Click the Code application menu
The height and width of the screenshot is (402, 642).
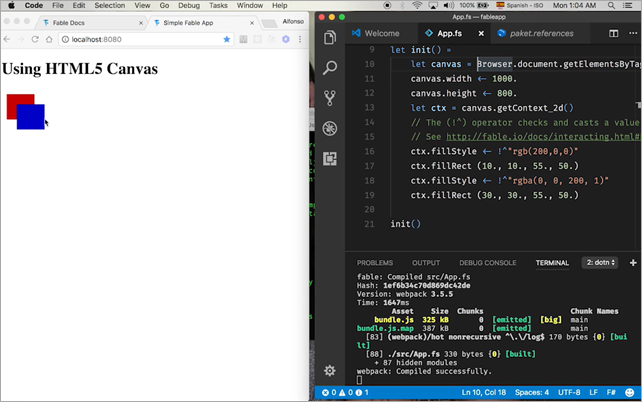[34, 5]
